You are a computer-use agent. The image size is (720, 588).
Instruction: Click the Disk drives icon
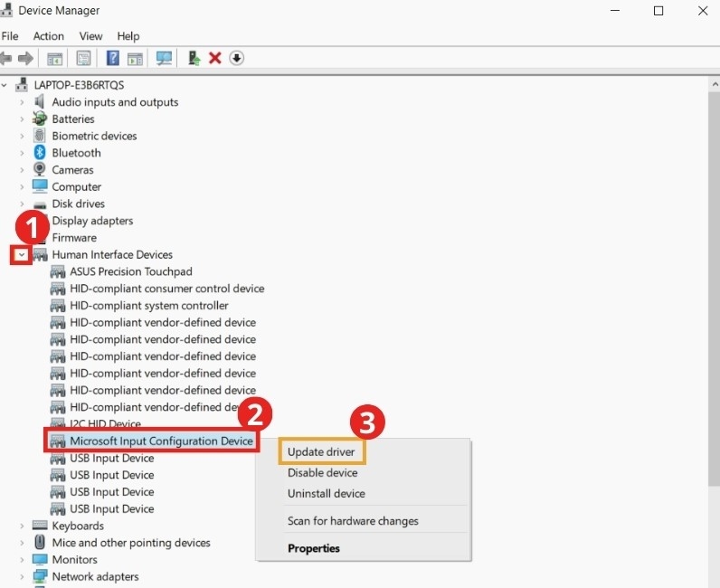click(x=40, y=204)
